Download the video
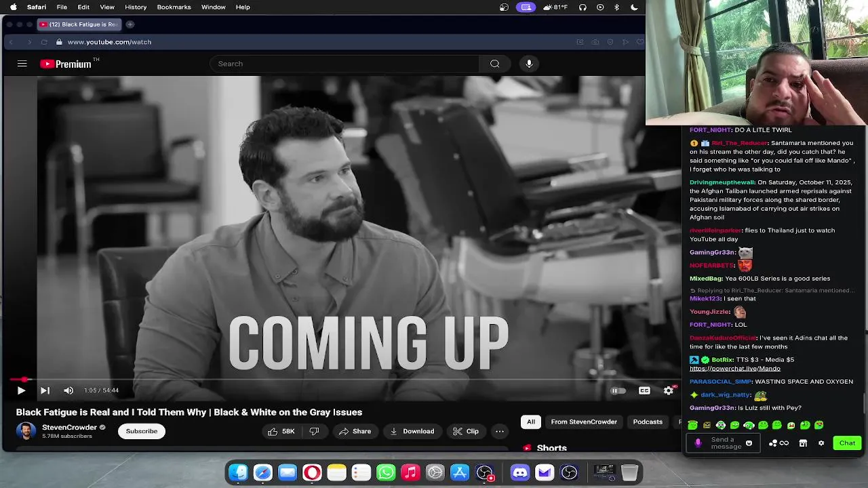This screenshot has height=488, width=868. pyautogui.click(x=412, y=431)
